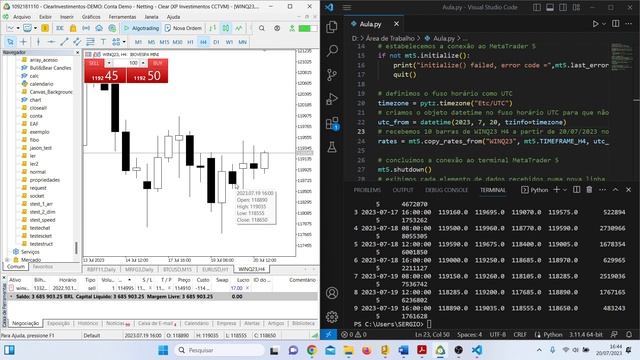
Task: Kill terminal with trash icon
Action: [589, 190]
